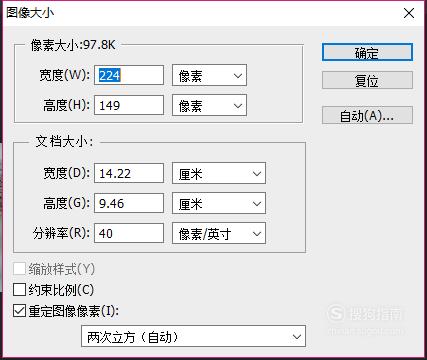This screenshot has width=427, height=360.
Task: Uncheck 重定图像像素(I) checkbox
Action: click(19, 311)
